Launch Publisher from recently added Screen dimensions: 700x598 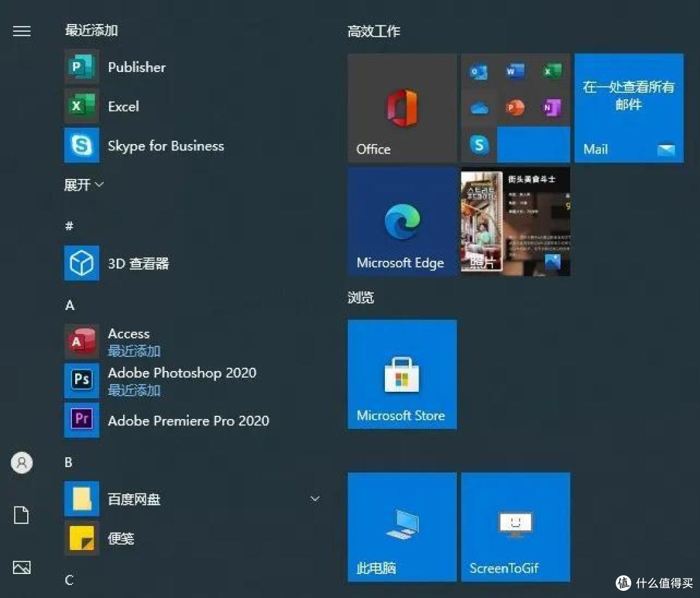point(192,67)
